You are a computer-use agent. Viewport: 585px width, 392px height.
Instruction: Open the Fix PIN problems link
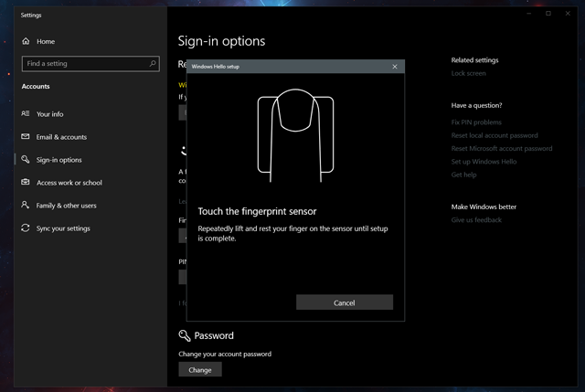point(476,122)
